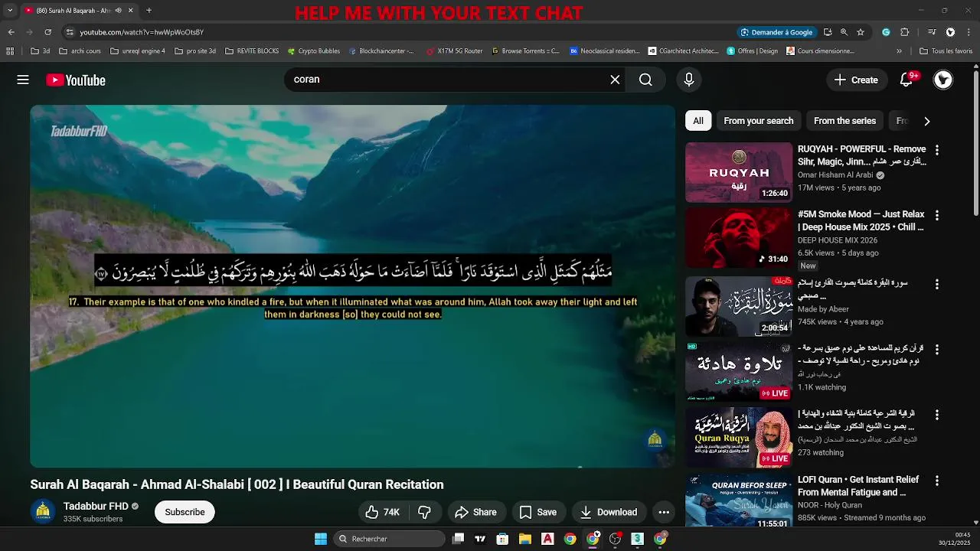Like the video with thumbs up

tap(383, 512)
